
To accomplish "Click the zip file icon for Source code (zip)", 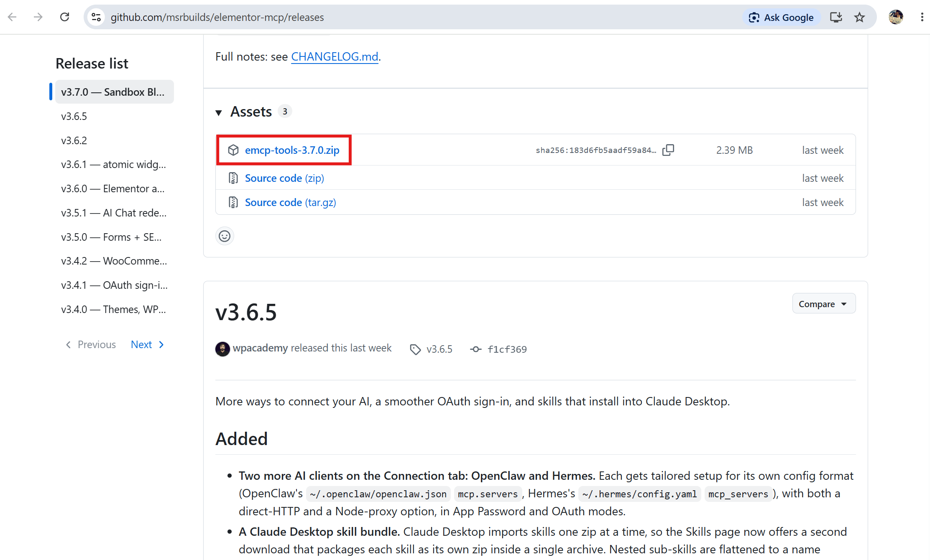I will click(233, 178).
